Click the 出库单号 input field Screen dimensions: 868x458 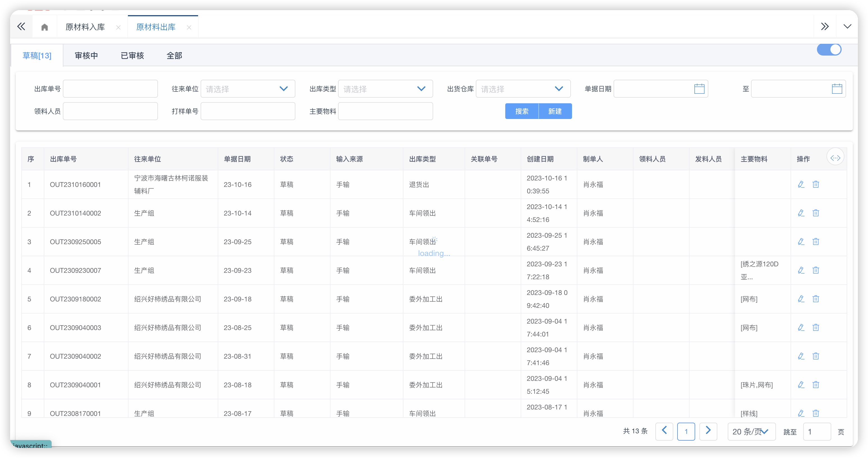coord(110,89)
